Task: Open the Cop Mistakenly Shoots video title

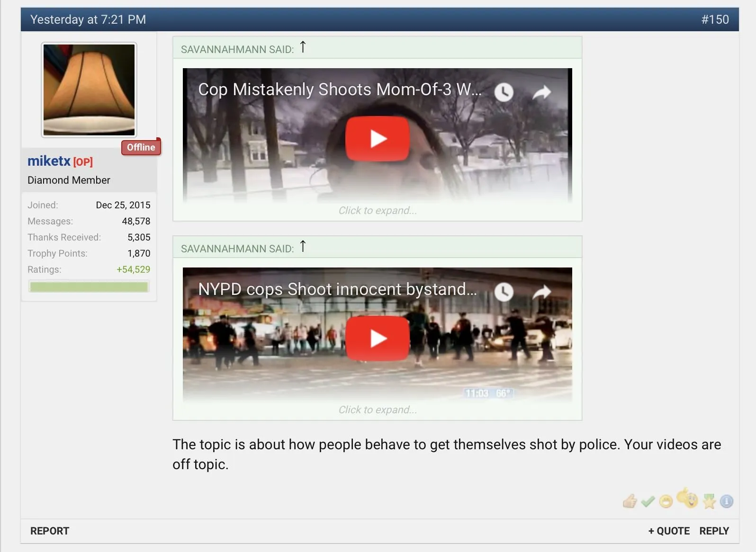Action: (340, 89)
